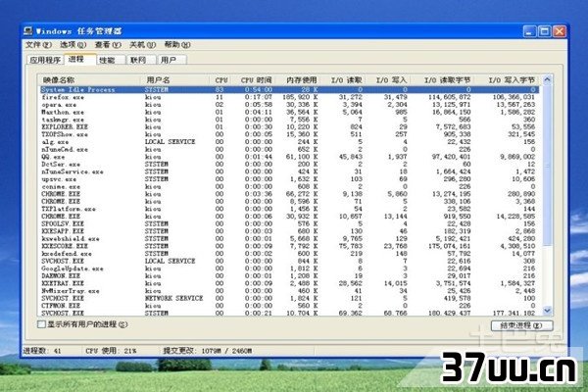
Task: Click QQ.exe memory value 61,100 K
Action: (302, 157)
